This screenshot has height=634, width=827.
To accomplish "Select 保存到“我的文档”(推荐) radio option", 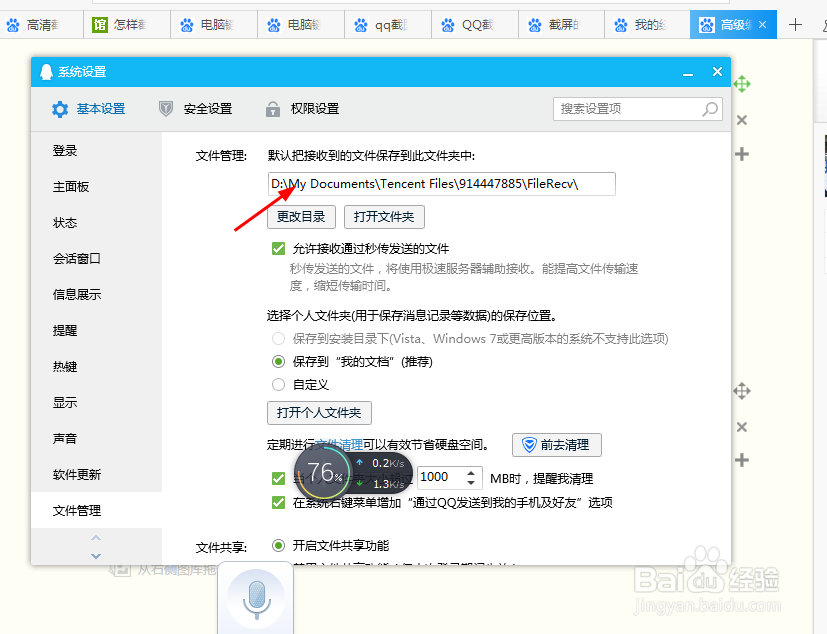I will (x=278, y=362).
